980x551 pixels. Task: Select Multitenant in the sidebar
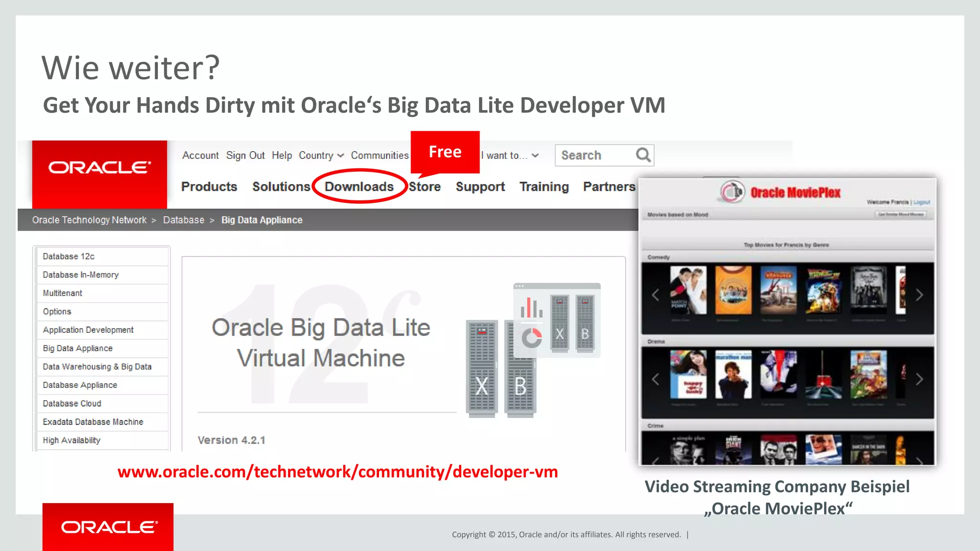[x=102, y=293]
